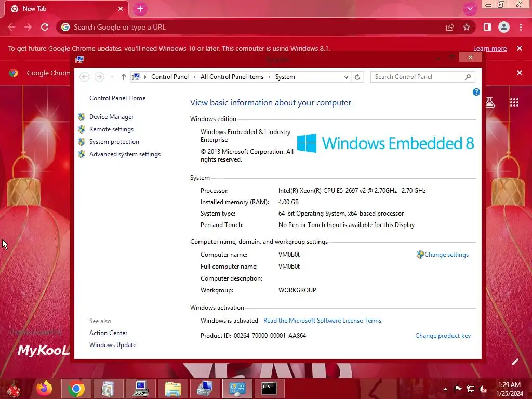Open System protection

[114, 142]
